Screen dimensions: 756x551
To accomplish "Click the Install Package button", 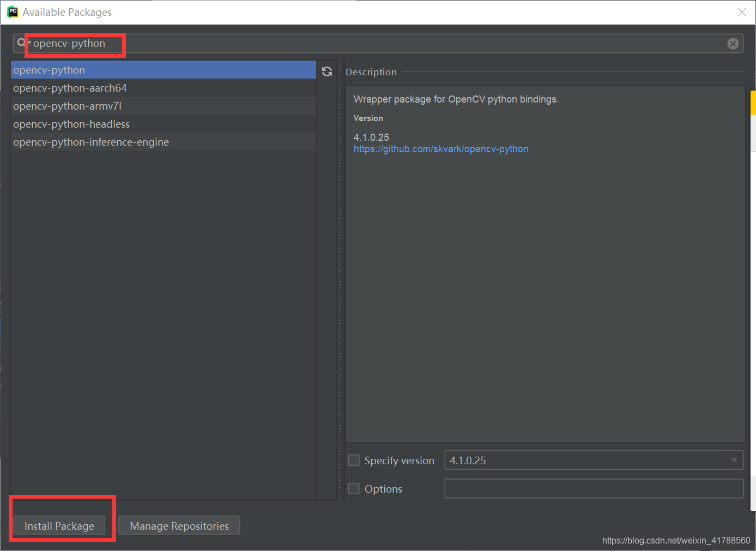I will 59,526.
